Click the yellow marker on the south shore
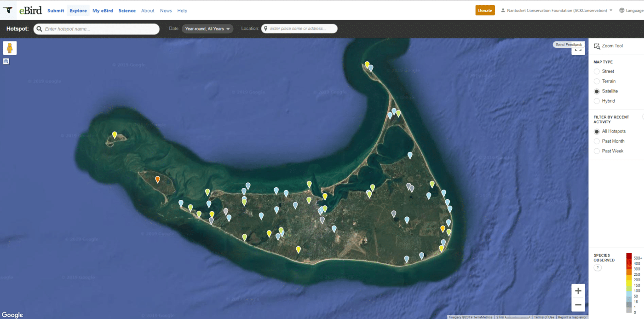Image resolution: width=644 pixels, height=319 pixels. click(299, 249)
